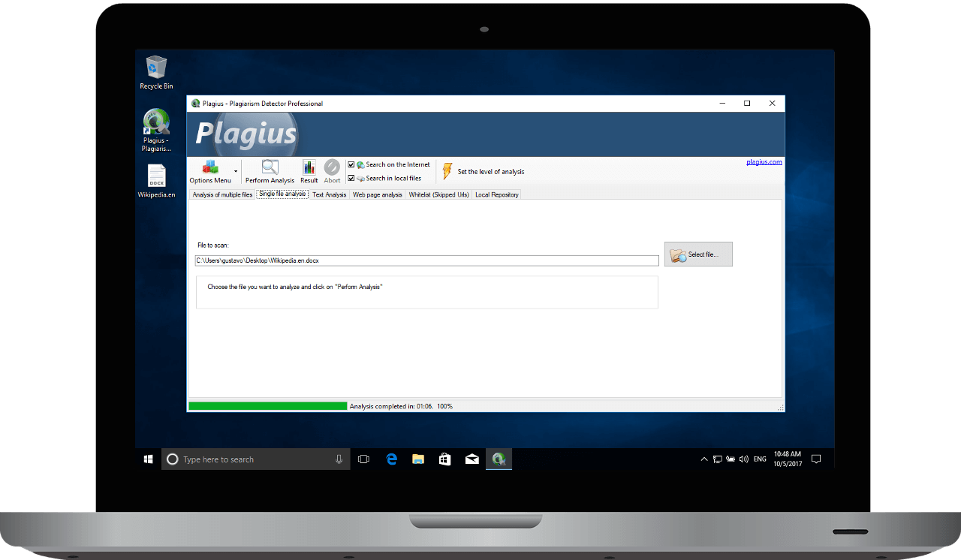Open the Action Center notifications icon
The image size is (961, 560).
click(817, 459)
